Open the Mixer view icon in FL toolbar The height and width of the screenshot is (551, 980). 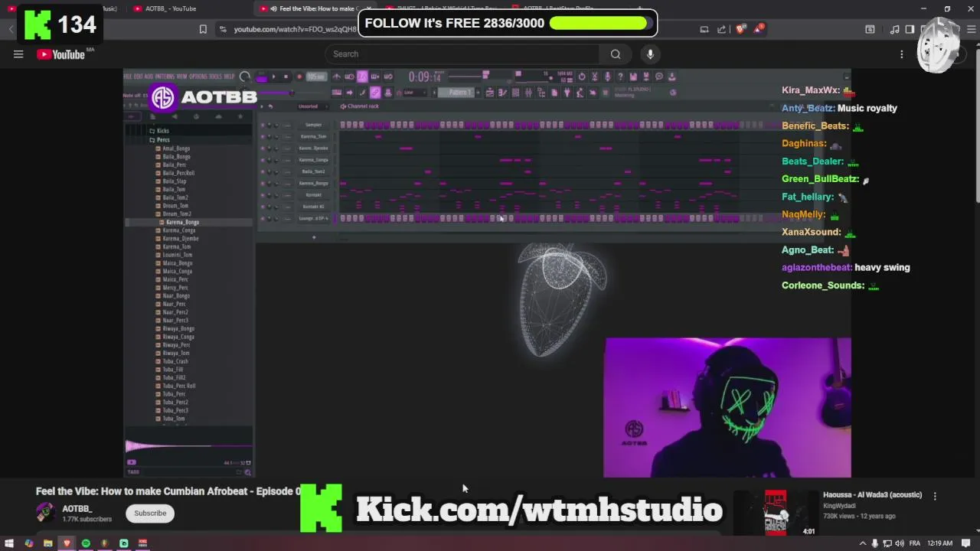tap(528, 93)
